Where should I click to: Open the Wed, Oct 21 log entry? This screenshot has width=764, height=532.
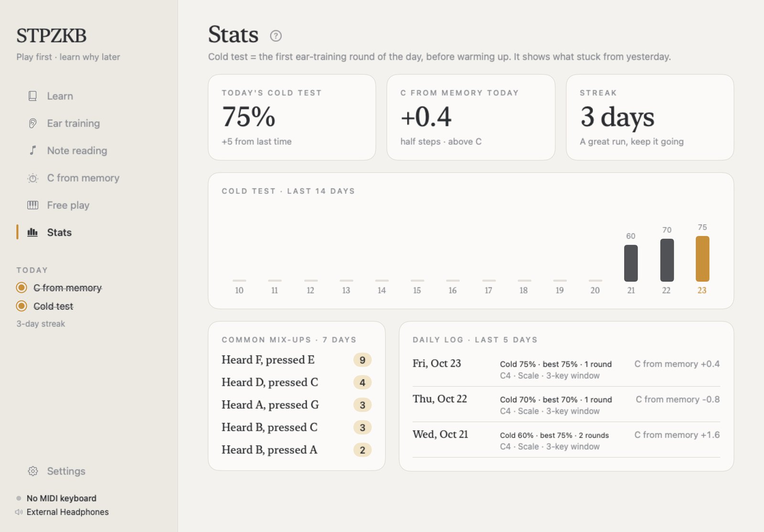566,440
